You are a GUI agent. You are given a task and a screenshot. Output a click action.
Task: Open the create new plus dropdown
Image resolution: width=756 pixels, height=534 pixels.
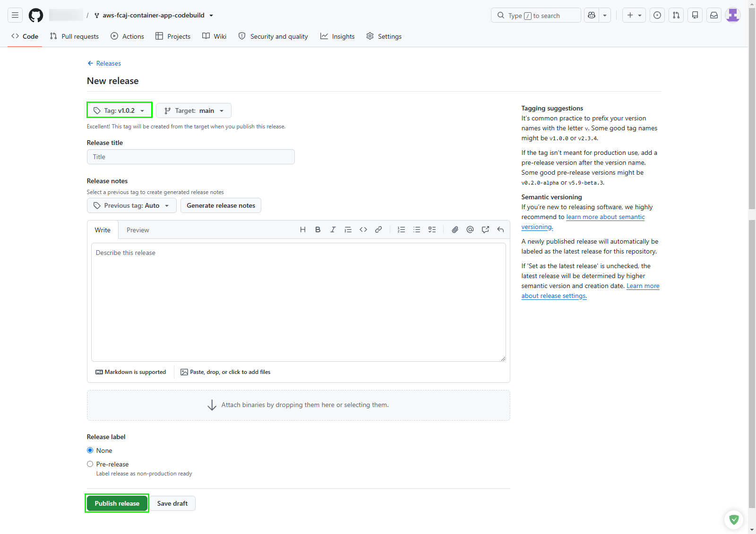[634, 15]
